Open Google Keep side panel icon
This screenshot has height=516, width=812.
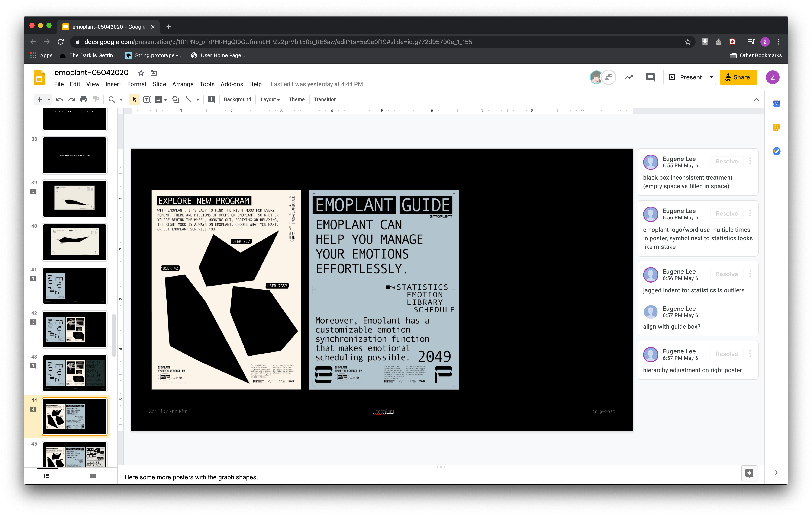pos(776,127)
